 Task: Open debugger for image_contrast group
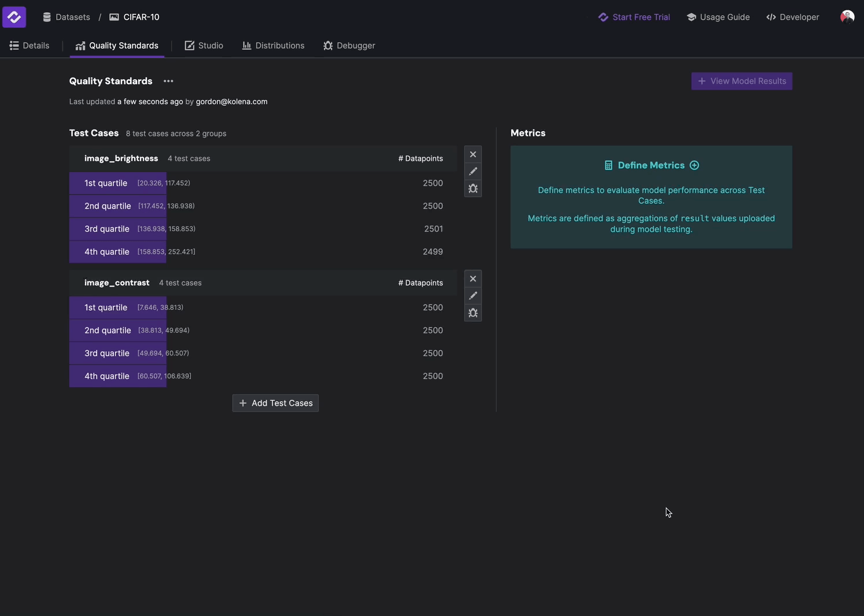point(473,313)
